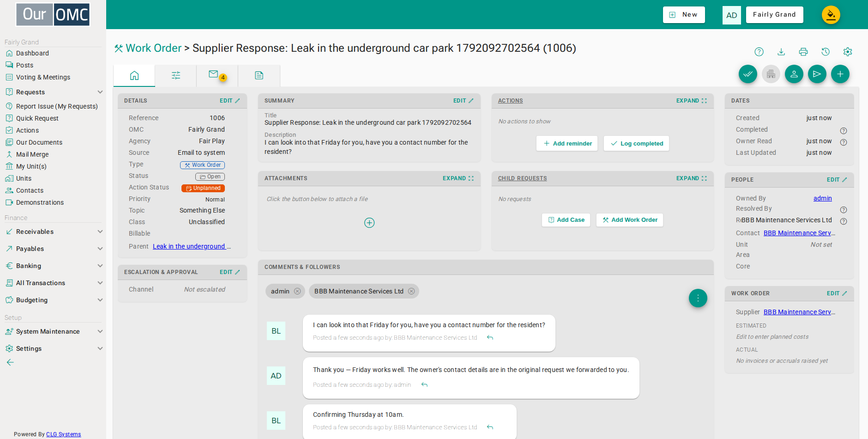Edit the Details panel
The width and height of the screenshot is (868, 439).
pos(229,101)
